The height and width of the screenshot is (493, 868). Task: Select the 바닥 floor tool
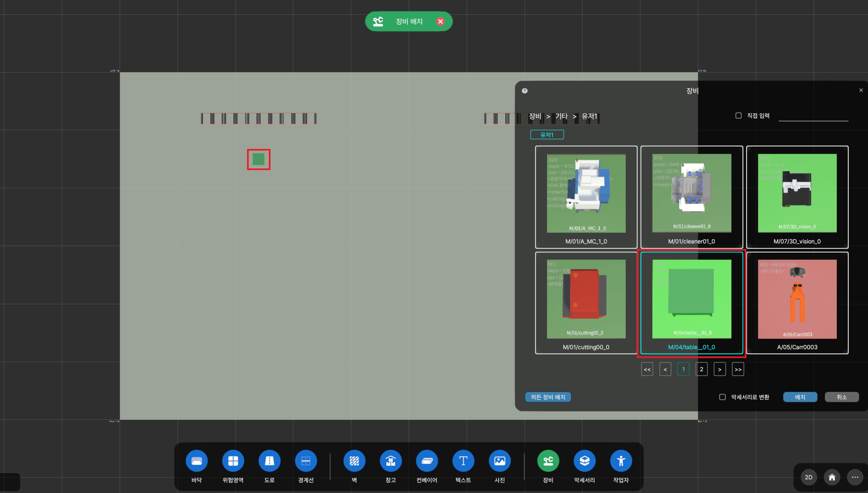197,461
